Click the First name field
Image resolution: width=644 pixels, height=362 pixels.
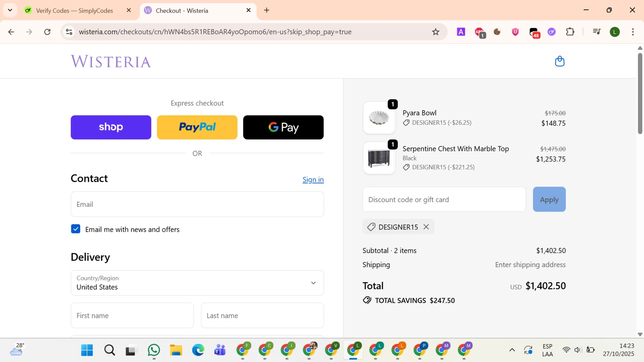132,315
